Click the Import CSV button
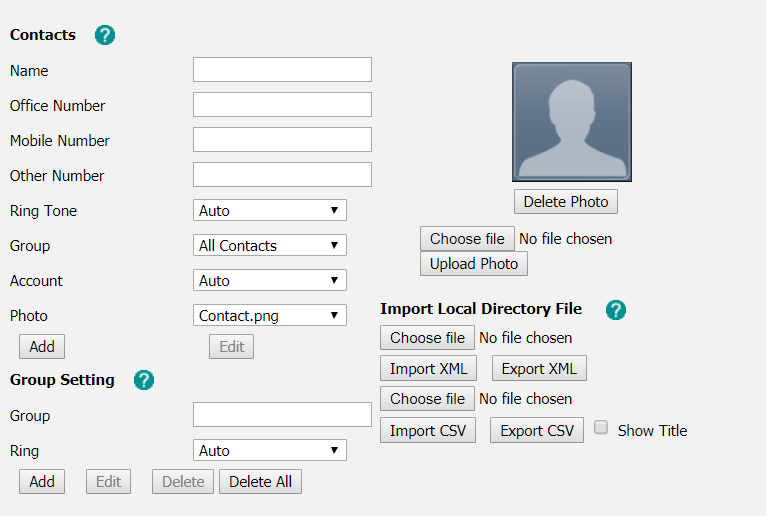This screenshot has width=771, height=521. 427,431
